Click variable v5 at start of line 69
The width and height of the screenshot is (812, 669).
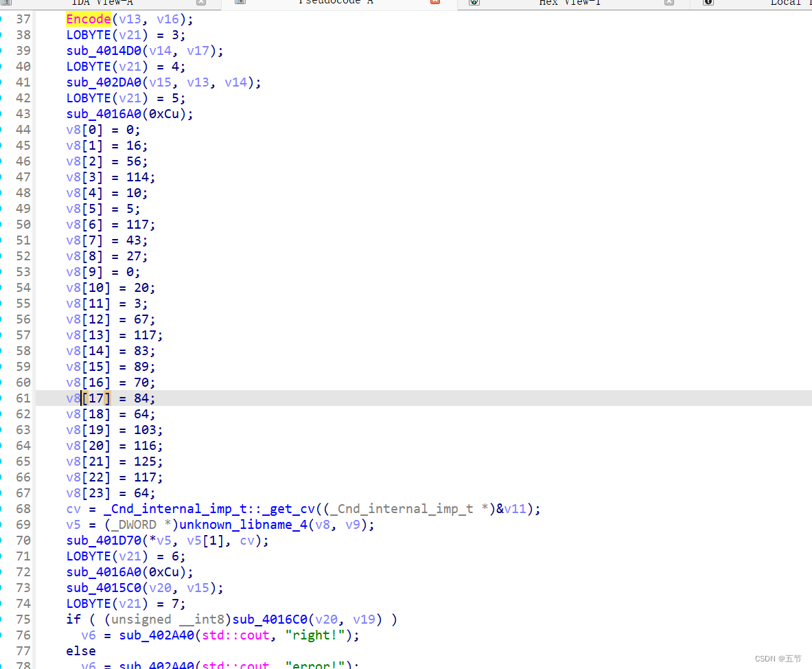pos(73,525)
